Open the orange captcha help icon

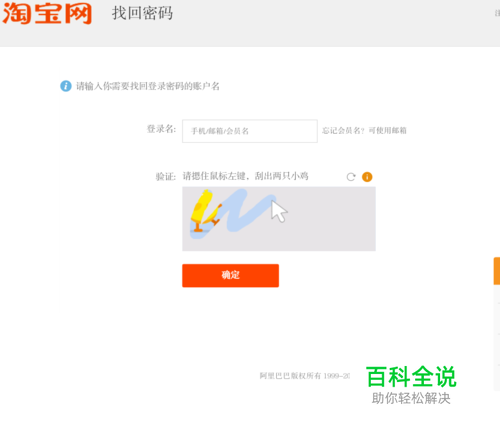367,177
